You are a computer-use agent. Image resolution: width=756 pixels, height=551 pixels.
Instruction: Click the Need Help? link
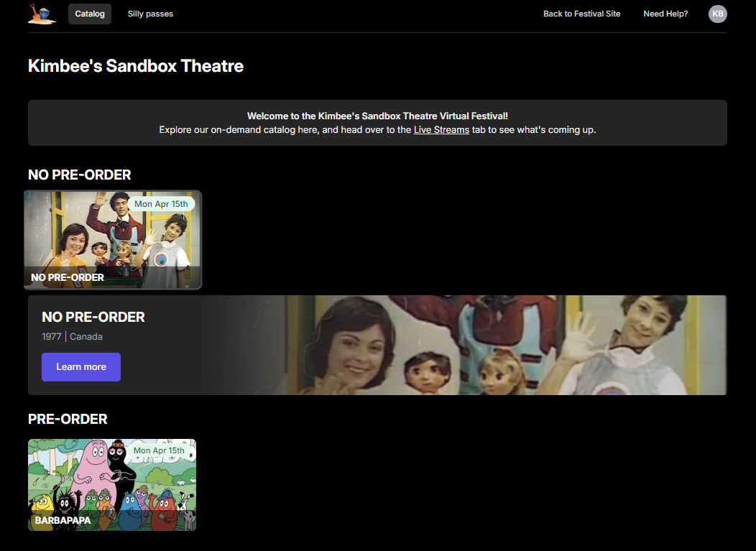pos(665,14)
